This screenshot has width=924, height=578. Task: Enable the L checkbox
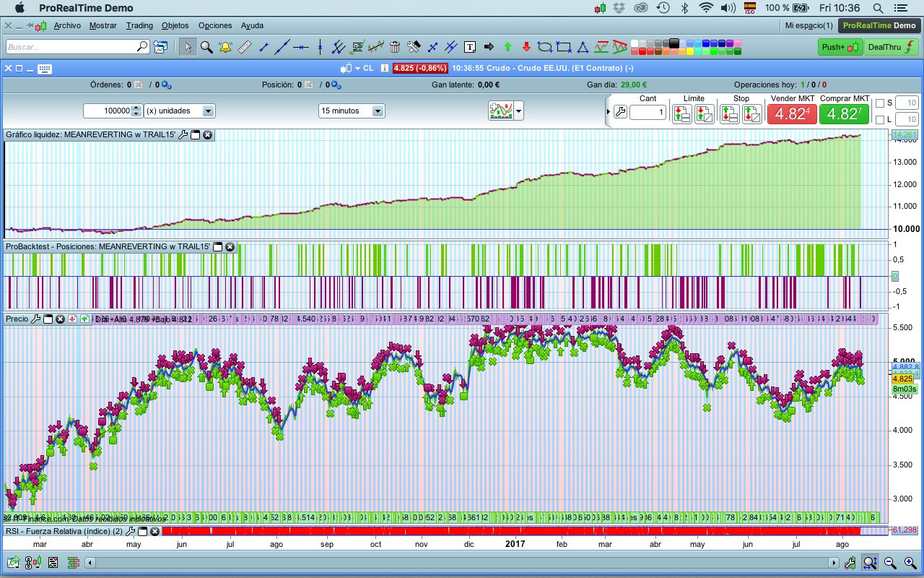[879, 119]
